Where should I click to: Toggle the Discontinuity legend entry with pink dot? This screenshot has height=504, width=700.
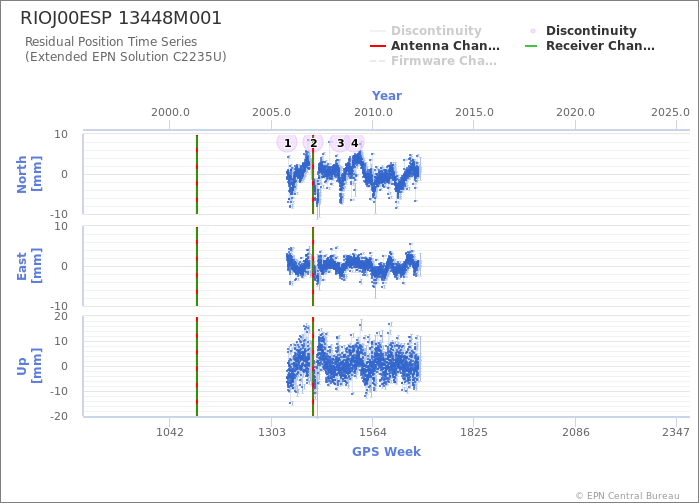[583, 31]
